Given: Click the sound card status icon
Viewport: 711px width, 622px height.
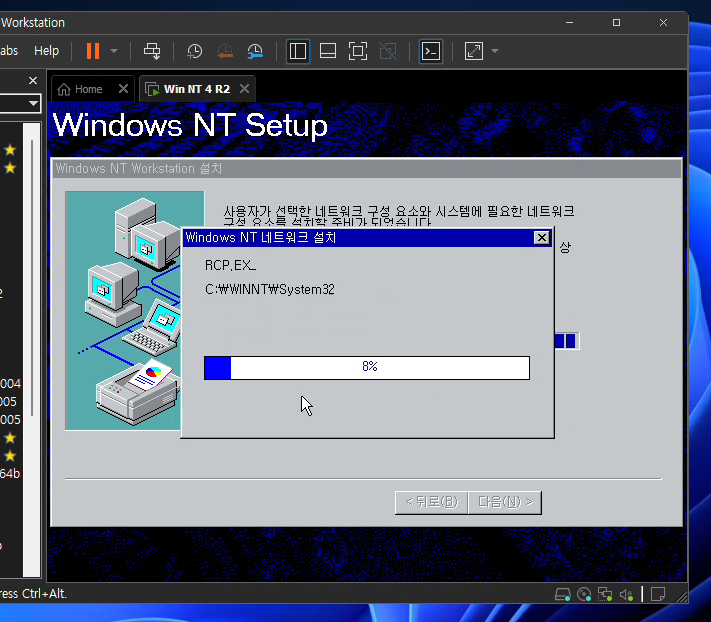Looking at the screenshot, I should [x=626, y=594].
